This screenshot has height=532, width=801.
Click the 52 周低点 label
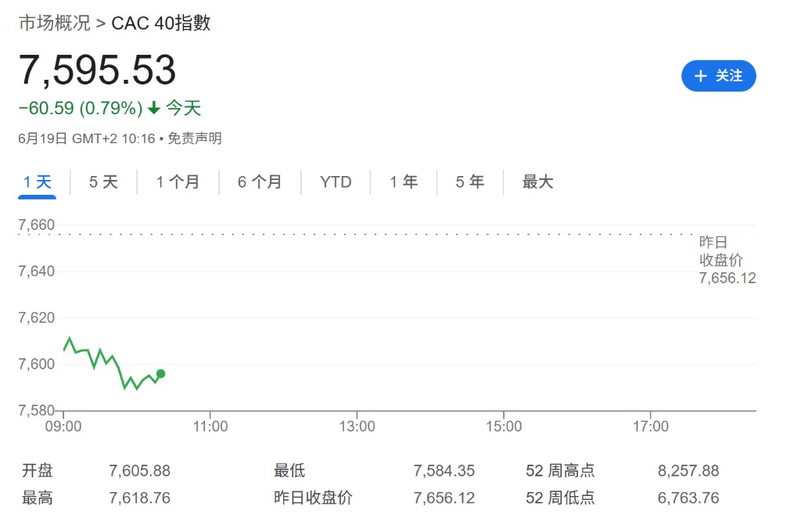pos(560,498)
